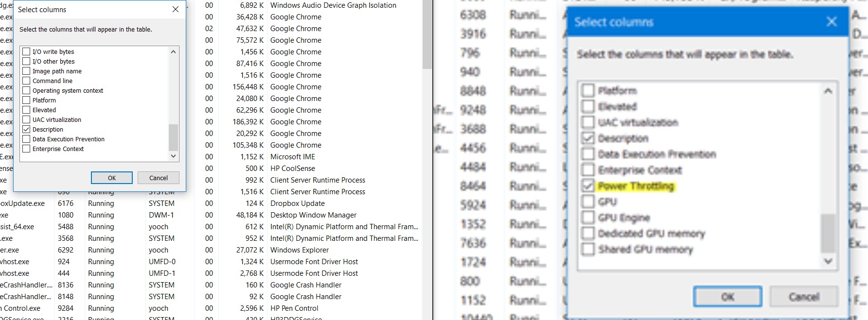Click Cancel in the right blue dialog
Screen dimensions: 868x320
coord(804,297)
